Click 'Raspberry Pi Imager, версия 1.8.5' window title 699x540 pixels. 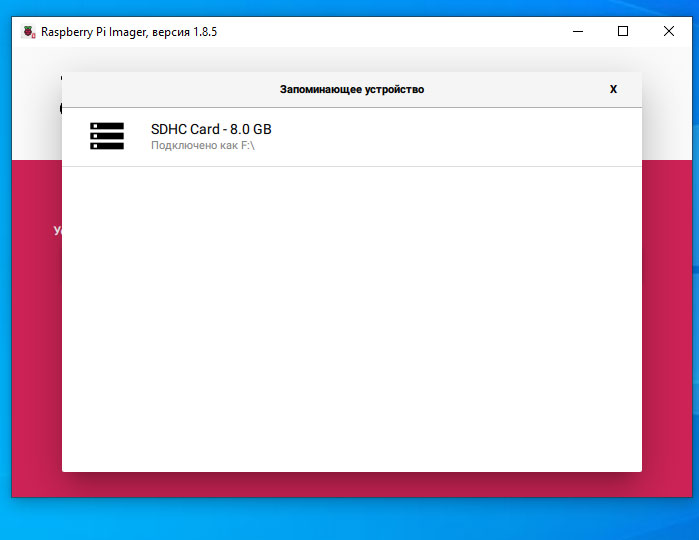(x=129, y=32)
